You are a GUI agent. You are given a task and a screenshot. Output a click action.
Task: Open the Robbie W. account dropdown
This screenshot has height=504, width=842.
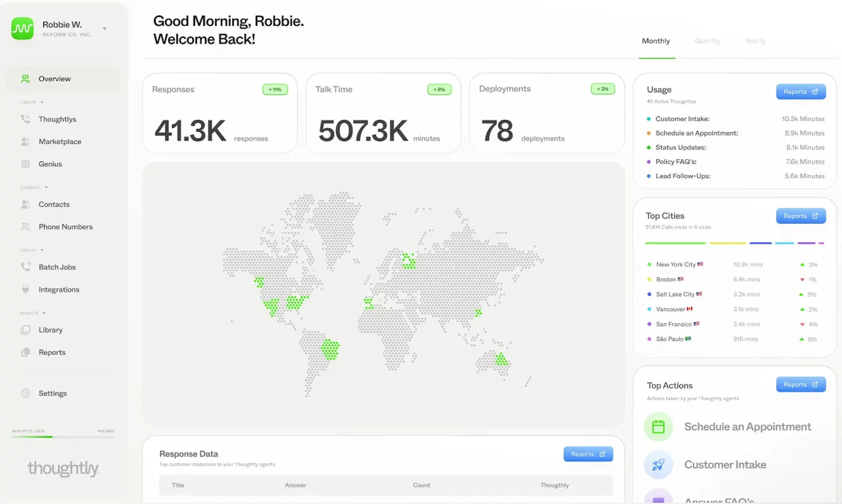pyautogui.click(x=104, y=28)
